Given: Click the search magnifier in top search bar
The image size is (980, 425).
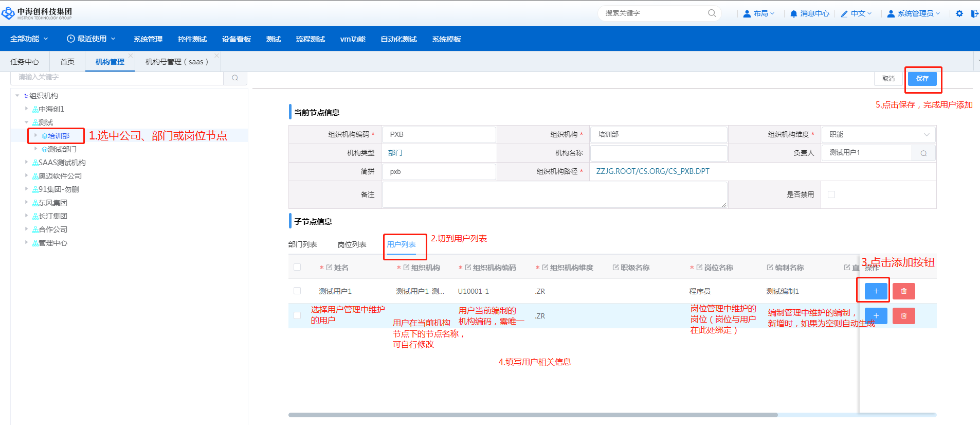Looking at the screenshot, I should (x=712, y=13).
